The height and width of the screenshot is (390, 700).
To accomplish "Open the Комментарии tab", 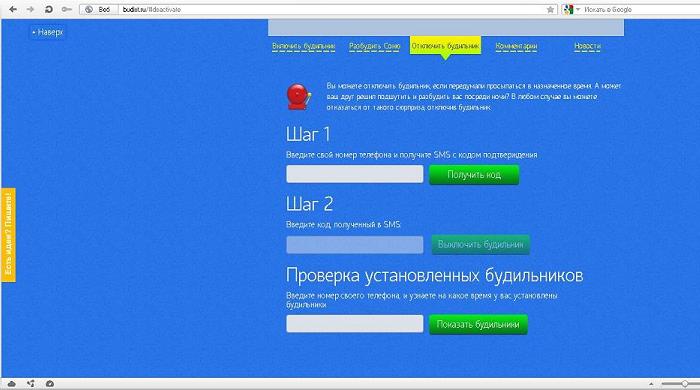I will tap(516, 46).
